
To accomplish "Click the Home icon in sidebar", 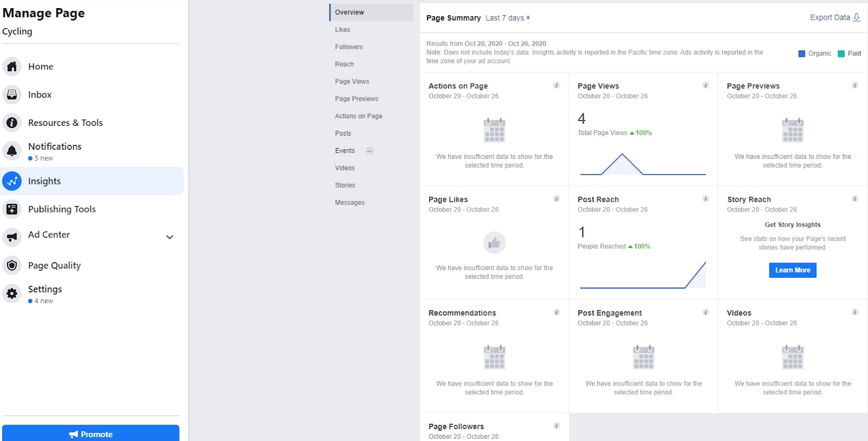I will [12, 66].
